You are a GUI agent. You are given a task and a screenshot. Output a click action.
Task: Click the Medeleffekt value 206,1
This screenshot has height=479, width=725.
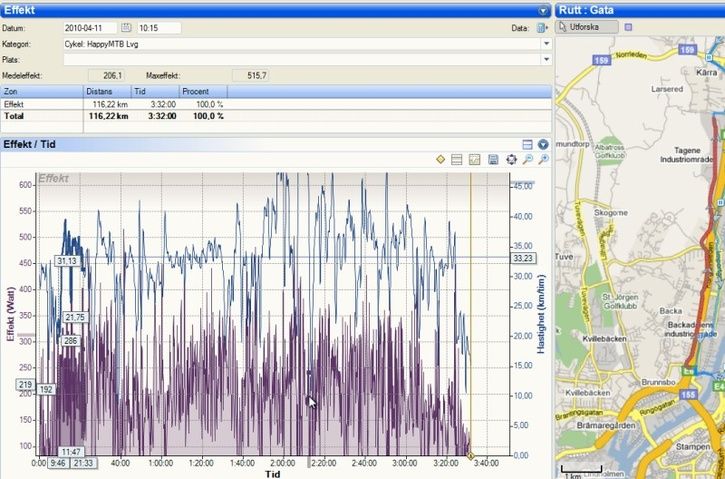coord(106,75)
